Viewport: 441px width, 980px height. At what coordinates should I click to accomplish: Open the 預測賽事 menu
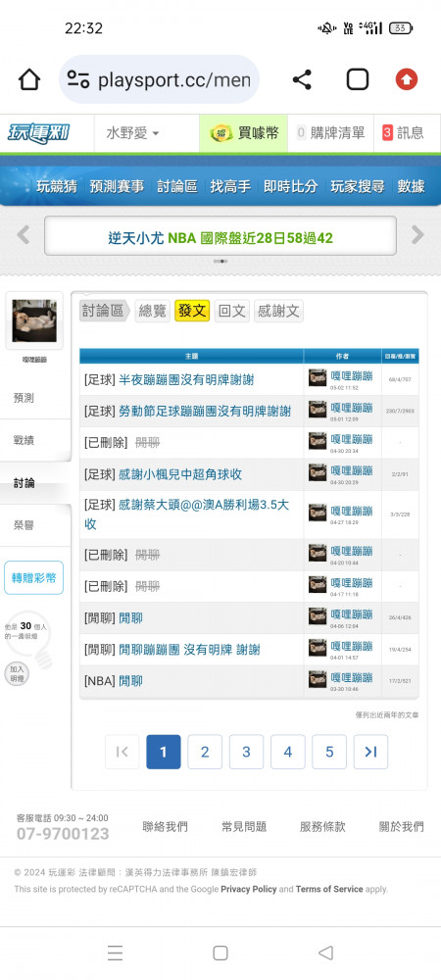pos(117,186)
